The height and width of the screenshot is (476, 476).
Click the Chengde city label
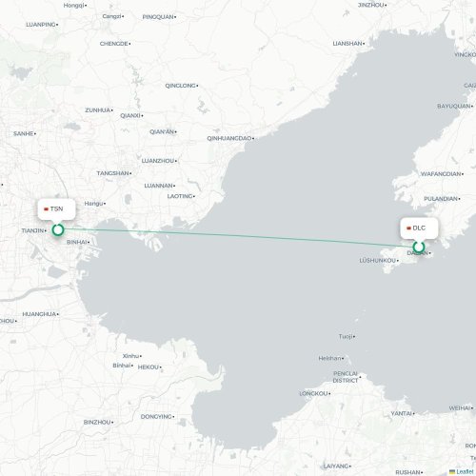click(x=114, y=44)
